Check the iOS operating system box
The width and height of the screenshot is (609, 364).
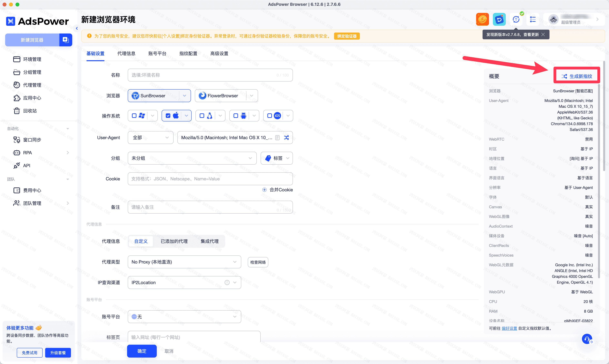270,115
